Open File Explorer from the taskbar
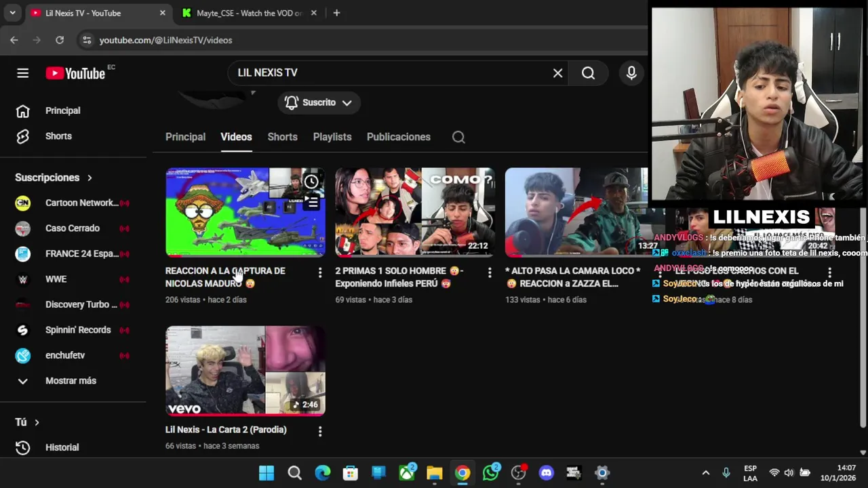Viewport: 868px width, 488px height. click(435, 472)
